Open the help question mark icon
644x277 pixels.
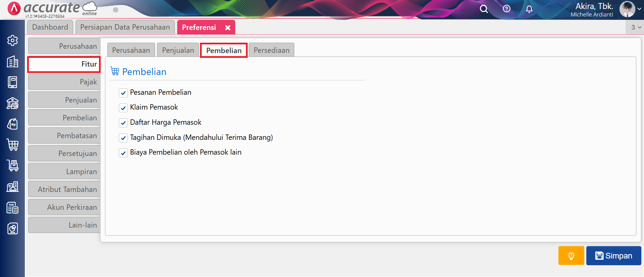(x=506, y=9)
